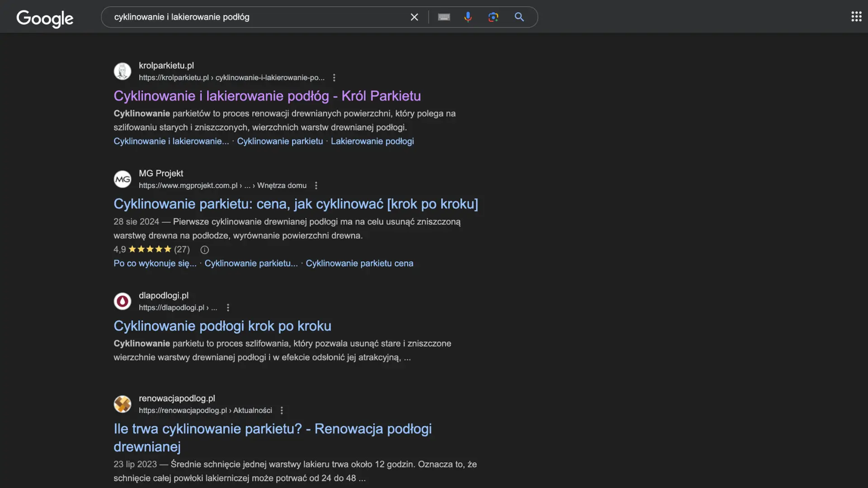
Task: Click the search input field
Action: pyautogui.click(x=258, y=17)
